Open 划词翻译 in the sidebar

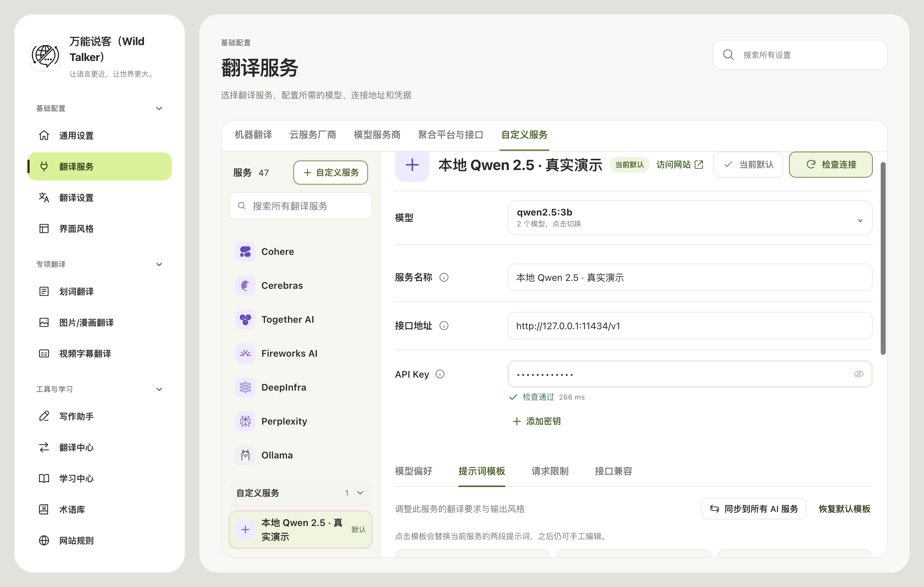(99, 291)
